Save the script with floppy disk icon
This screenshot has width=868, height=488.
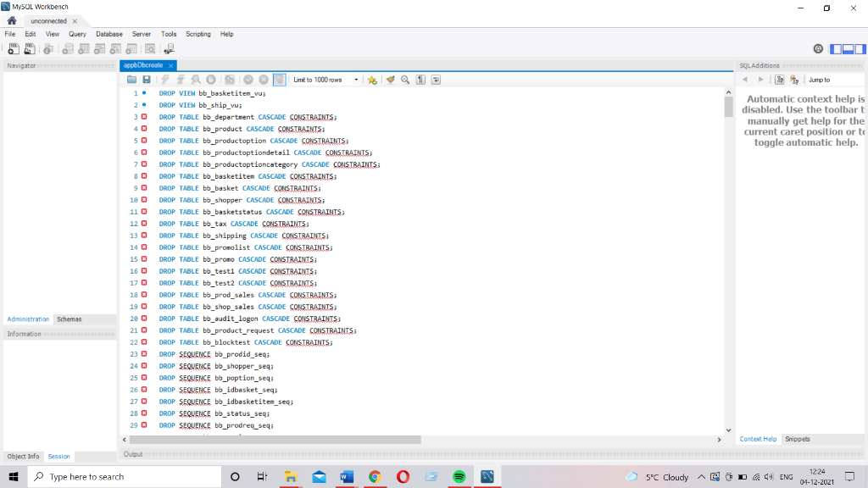coord(147,80)
